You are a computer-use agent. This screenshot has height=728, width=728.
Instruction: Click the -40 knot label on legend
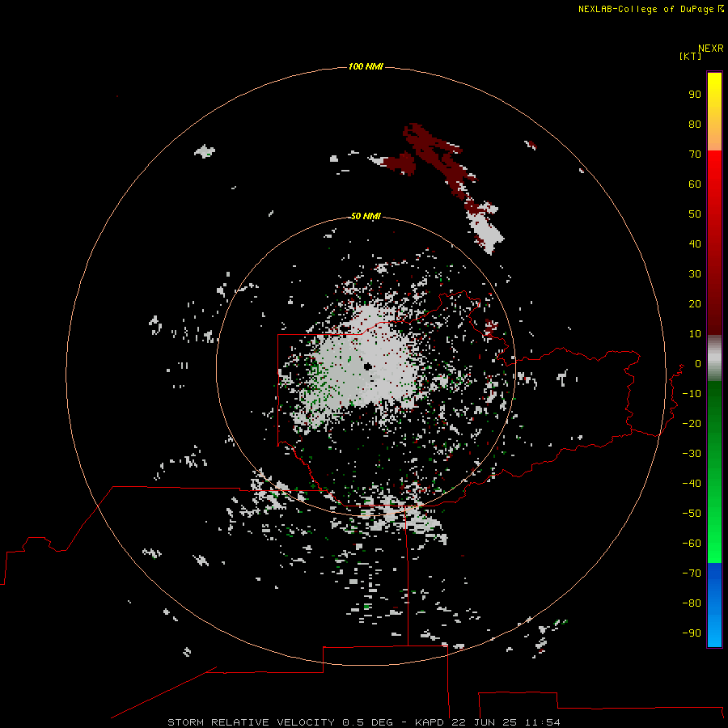click(x=692, y=484)
